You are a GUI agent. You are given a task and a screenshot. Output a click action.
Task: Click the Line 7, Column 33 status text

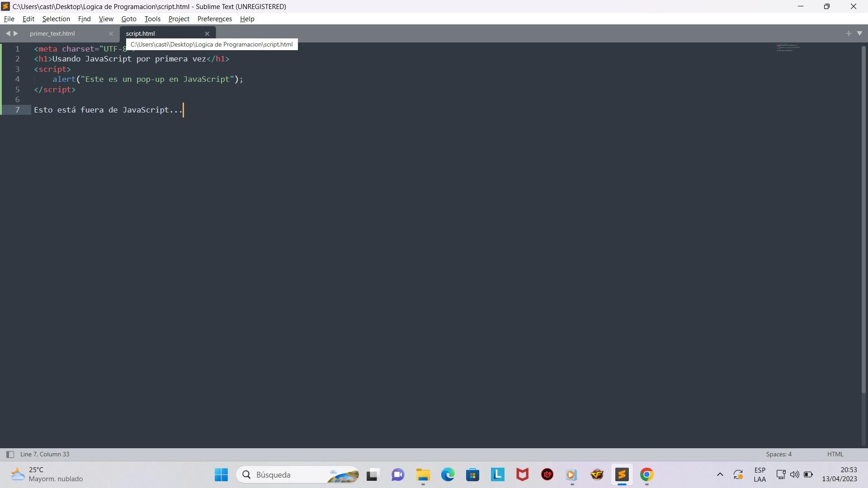coord(45,454)
